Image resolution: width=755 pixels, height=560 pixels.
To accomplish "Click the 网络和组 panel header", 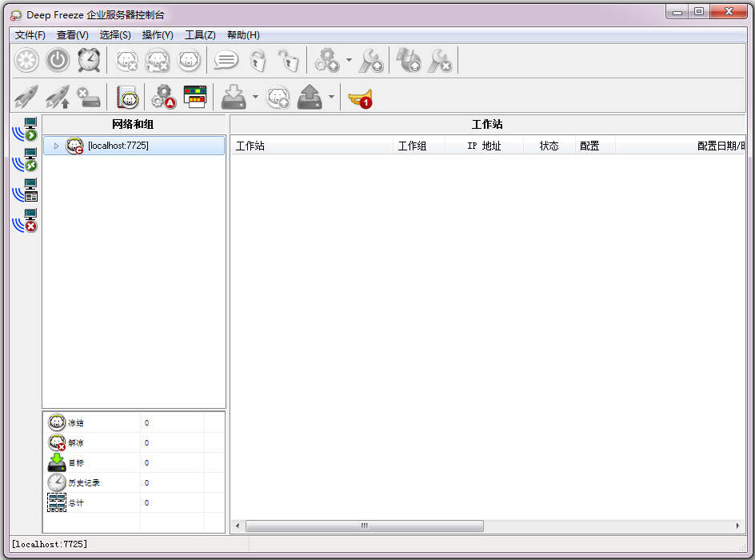I will (x=134, y=124).
